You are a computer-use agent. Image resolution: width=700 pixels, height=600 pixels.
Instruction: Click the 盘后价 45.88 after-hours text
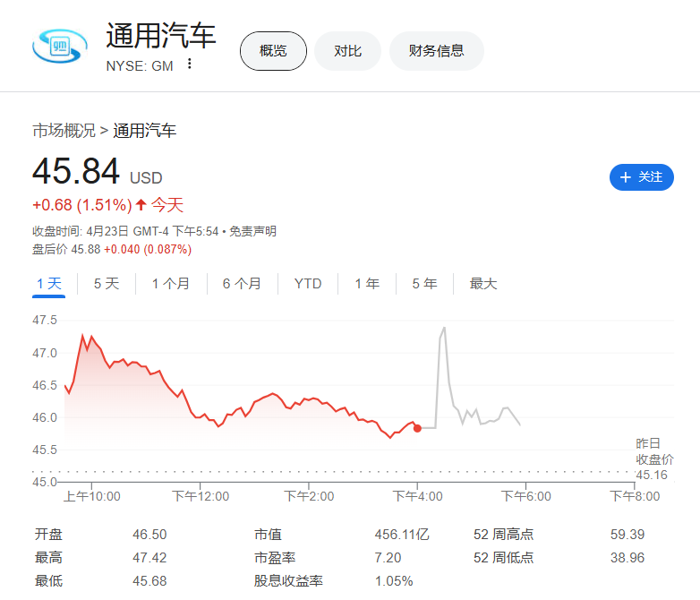(x=66, y=249)
